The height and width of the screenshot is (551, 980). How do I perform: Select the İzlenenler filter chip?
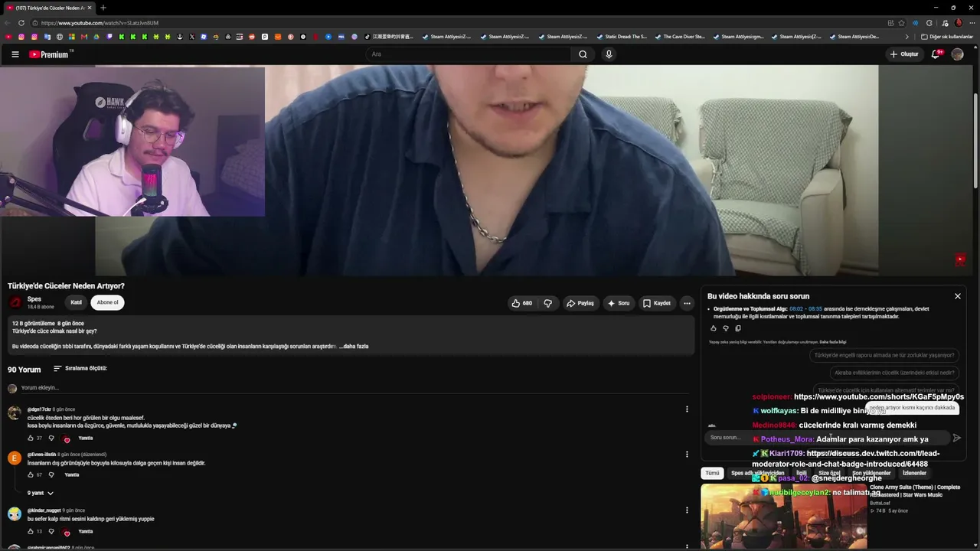[914, 474]
